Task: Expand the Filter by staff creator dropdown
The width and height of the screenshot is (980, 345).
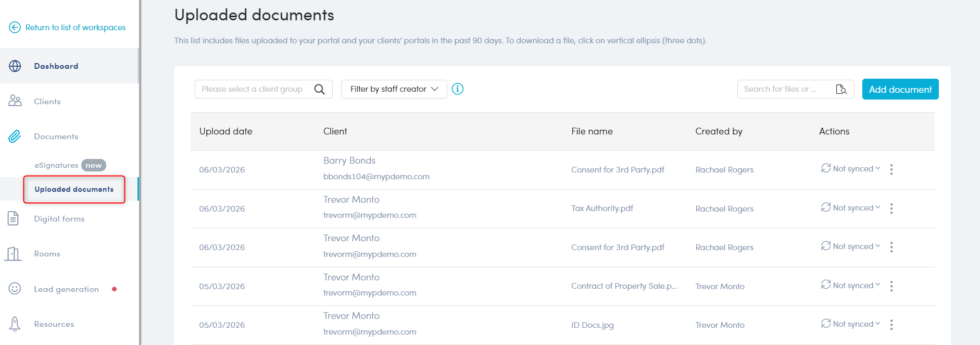Action: point(394,89)
